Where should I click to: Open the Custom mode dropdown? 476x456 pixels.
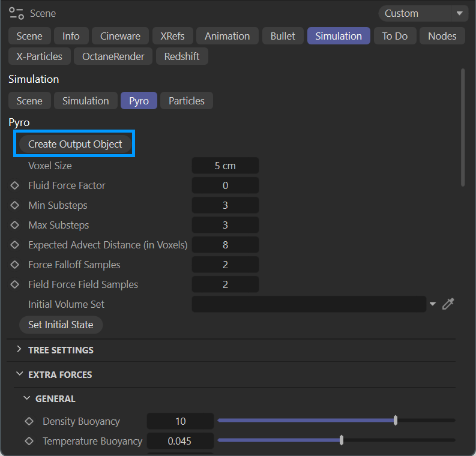(x=423, y=13)
